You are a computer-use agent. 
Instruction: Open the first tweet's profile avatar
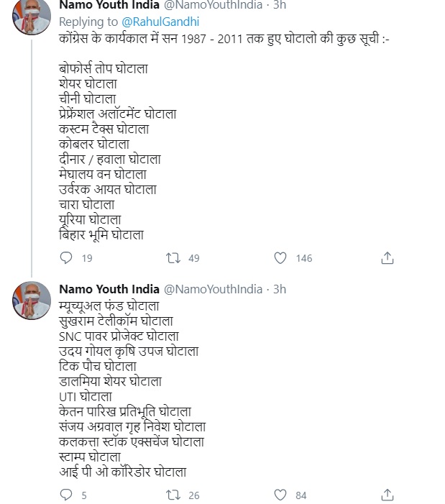click(32, 15)
